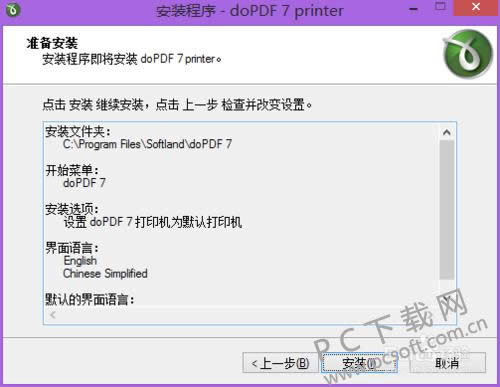The image size is (500, 387).
Task: Click the vertical scrollbar thumb in the summary
Action: coord(447,210)
